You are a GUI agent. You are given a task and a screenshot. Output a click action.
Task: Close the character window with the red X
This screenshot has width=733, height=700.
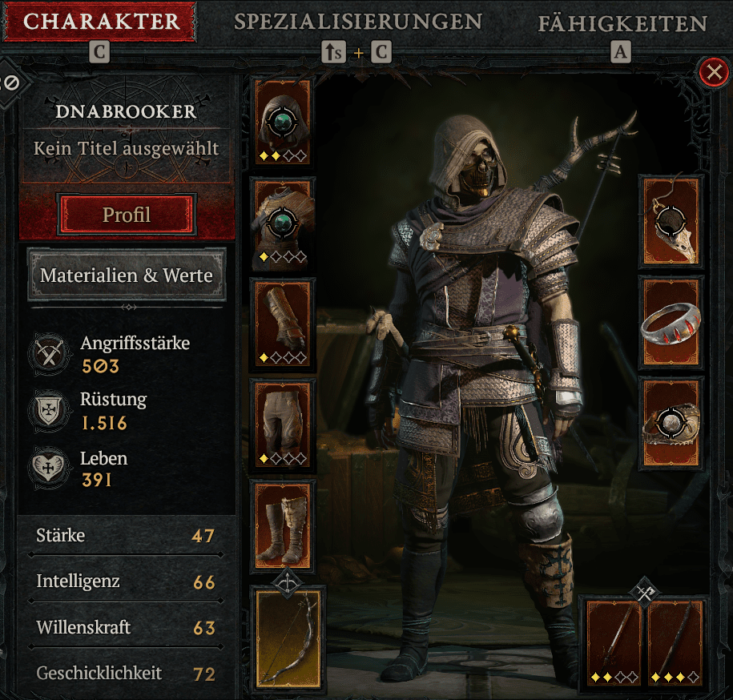pos(714,72)
